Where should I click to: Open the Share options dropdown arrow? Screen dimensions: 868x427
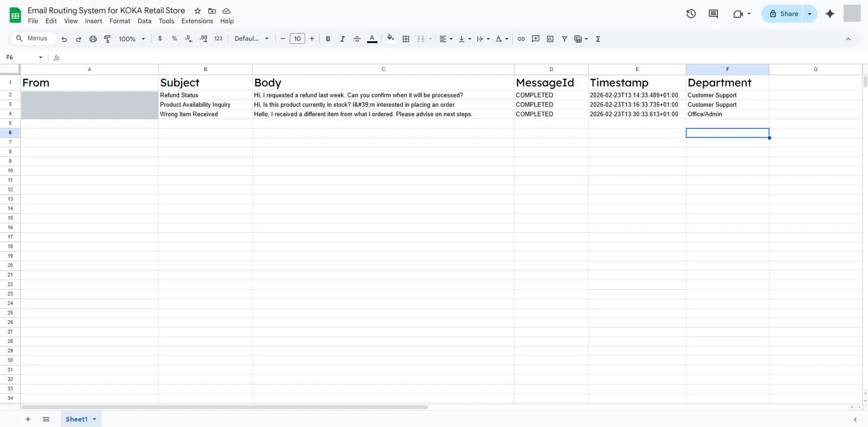point(809,14)
